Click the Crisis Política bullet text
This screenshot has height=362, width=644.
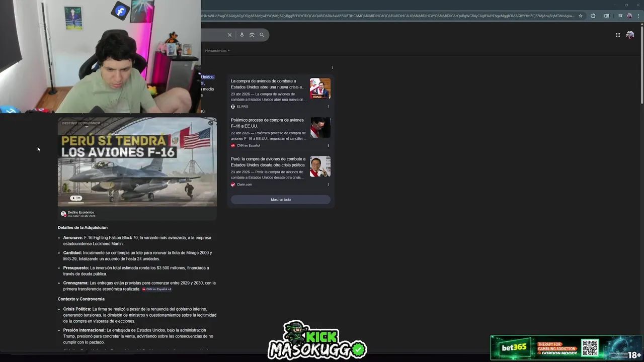140,315
